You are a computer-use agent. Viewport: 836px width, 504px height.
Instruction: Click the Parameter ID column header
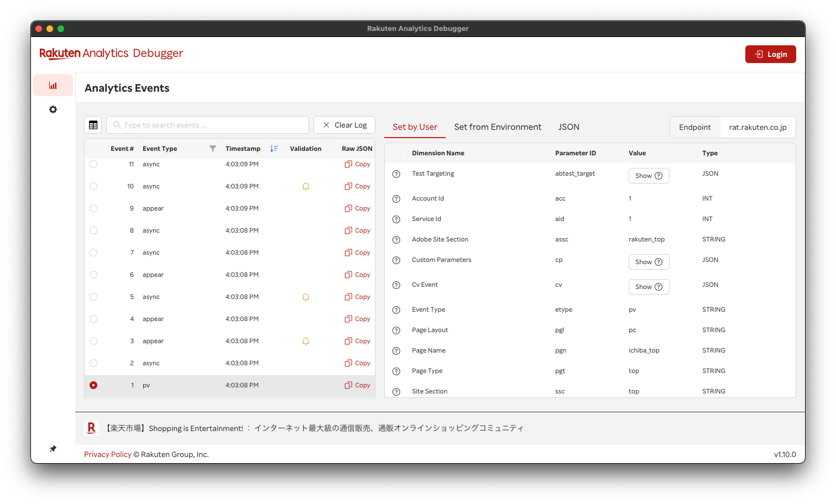(x=576, y=153)
